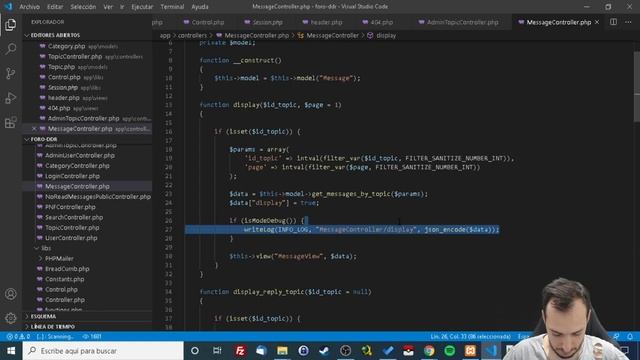
Task: Open the Source Control view
Action: click(x=11, y=73)
